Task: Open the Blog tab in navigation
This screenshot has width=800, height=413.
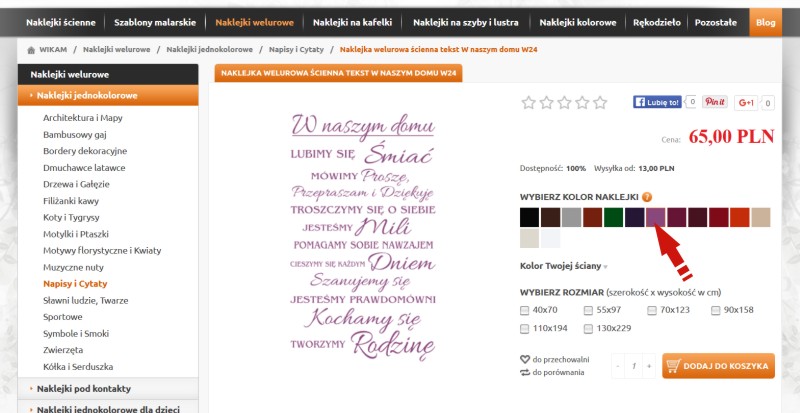Action: (x=765, y=21)
